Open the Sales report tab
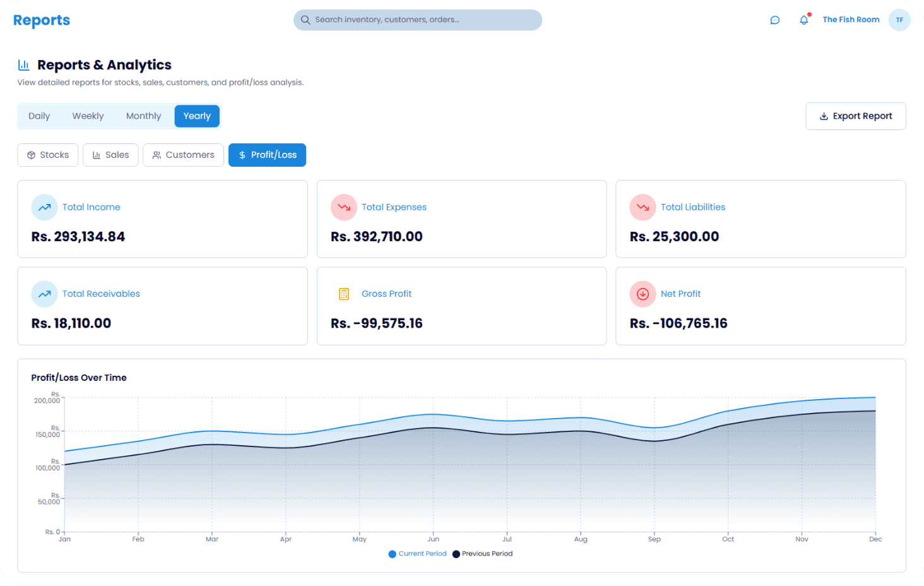Image resolution: width=924 pixels, height=586 pixels. tap(110, 155)
